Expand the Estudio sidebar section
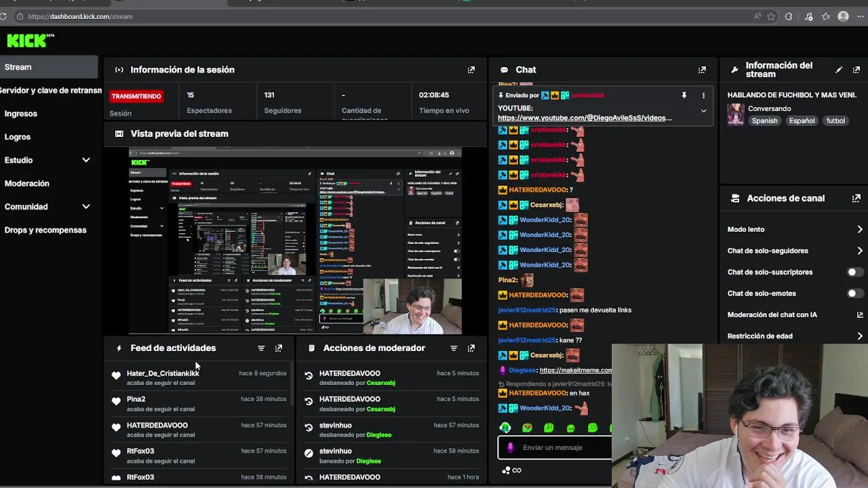 point(86,161)
